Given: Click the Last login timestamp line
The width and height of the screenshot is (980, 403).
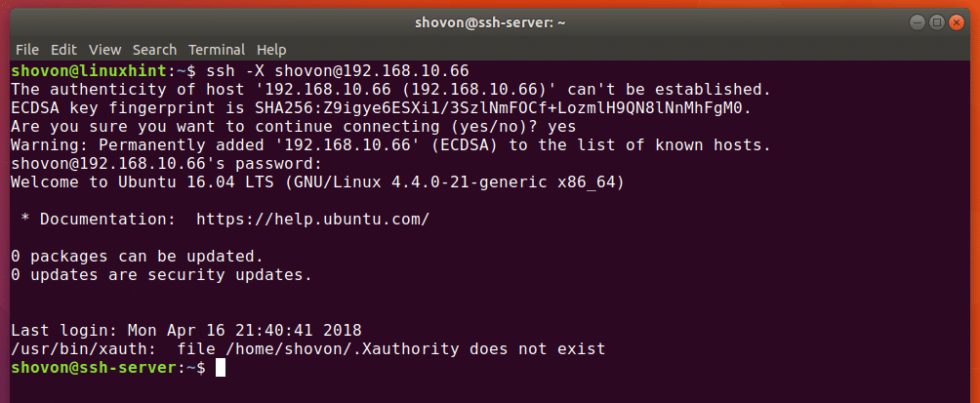Looking at the screenshot, I should click(x=185, y=330).
